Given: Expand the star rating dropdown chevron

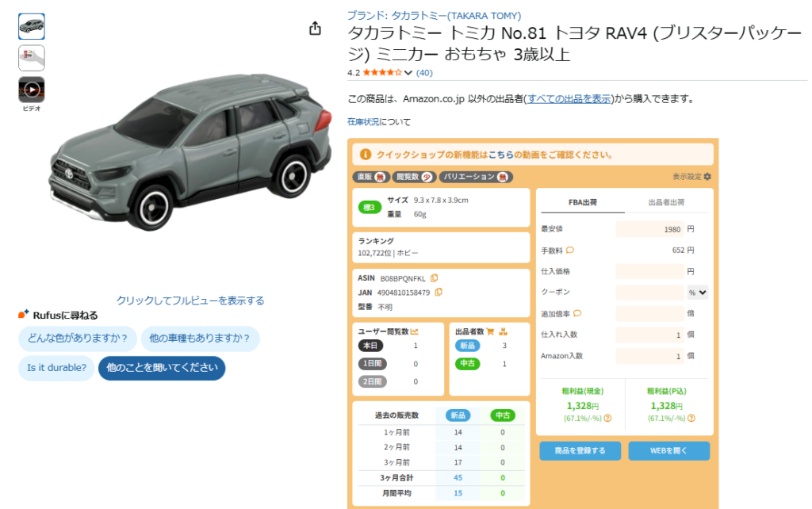Looking at the screenshot, I should coord(408,73).
